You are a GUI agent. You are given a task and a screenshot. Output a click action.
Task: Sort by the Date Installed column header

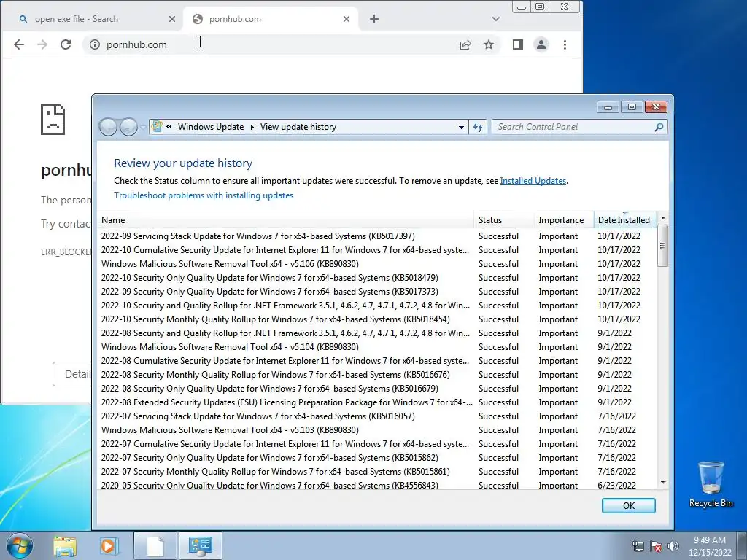click(625, 220)
